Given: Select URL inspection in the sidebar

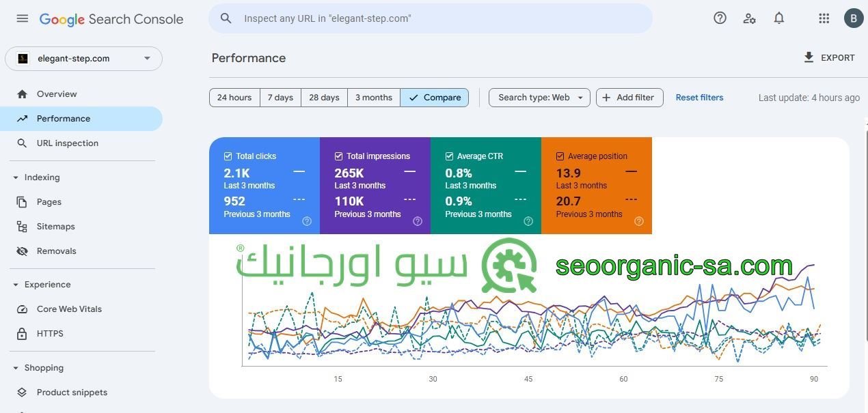Looking at the screenshot, I should [x=67, y=143].
